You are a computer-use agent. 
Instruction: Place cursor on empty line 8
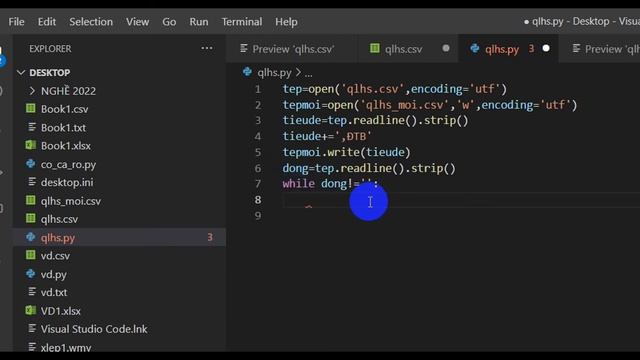(x=461, y=200)
